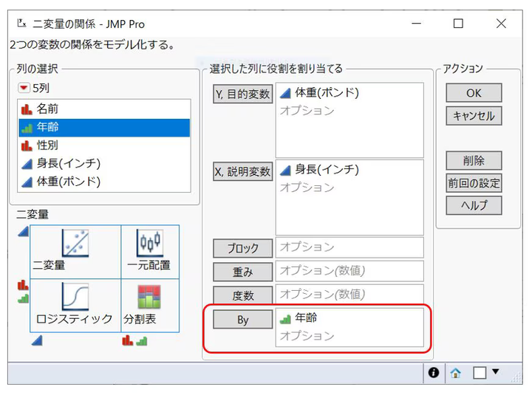Select 身長(インチ) in the X role box
Image resolution: width=532 pixels, height=395 pixels.
tap(327, 170)
